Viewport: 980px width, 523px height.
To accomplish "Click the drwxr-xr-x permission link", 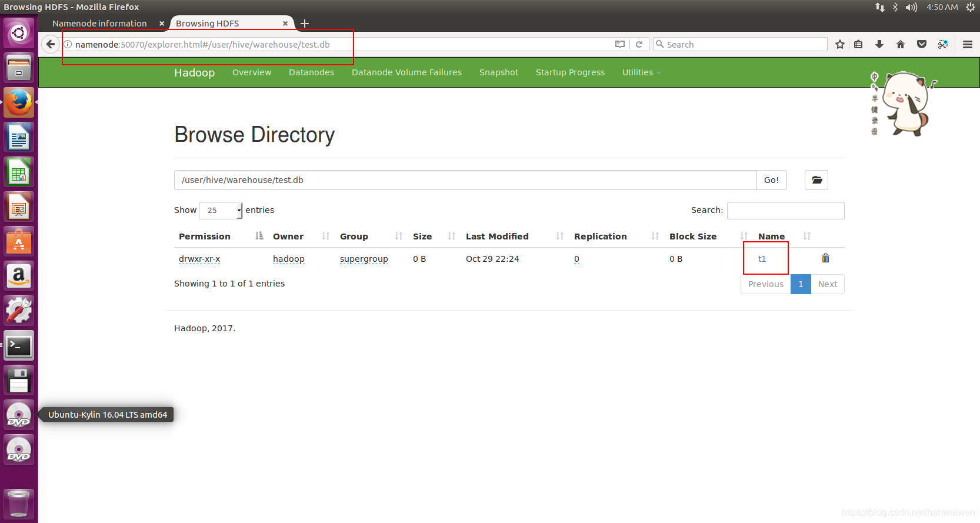I will pos(199,259).
